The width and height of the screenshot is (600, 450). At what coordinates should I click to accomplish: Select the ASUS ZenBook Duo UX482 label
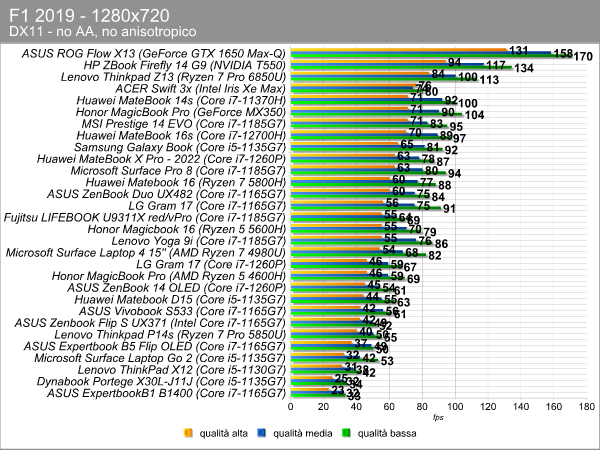[x=166, y=194]
